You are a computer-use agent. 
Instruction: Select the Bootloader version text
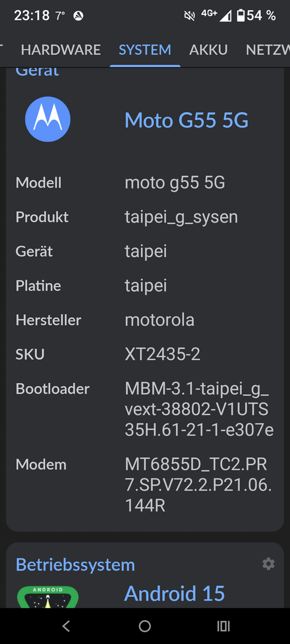pyautogui.click(x=199, y=410)
